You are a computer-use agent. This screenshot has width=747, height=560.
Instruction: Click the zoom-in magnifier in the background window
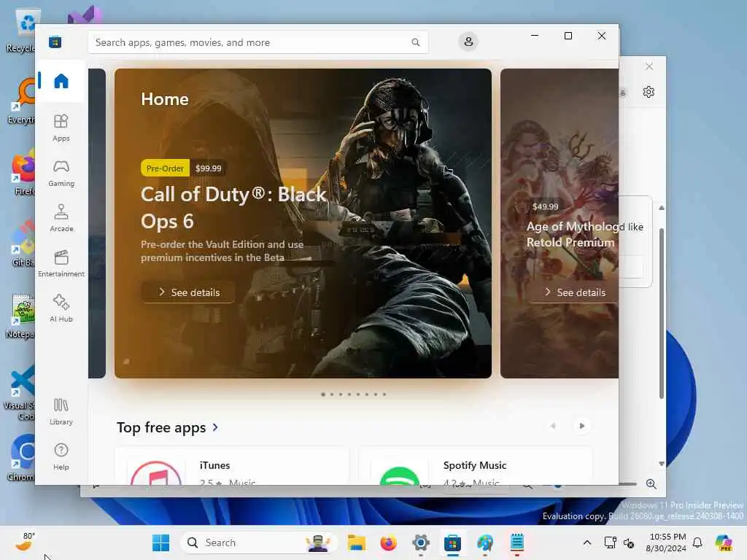pyautogui.click(x=651, y=484)
